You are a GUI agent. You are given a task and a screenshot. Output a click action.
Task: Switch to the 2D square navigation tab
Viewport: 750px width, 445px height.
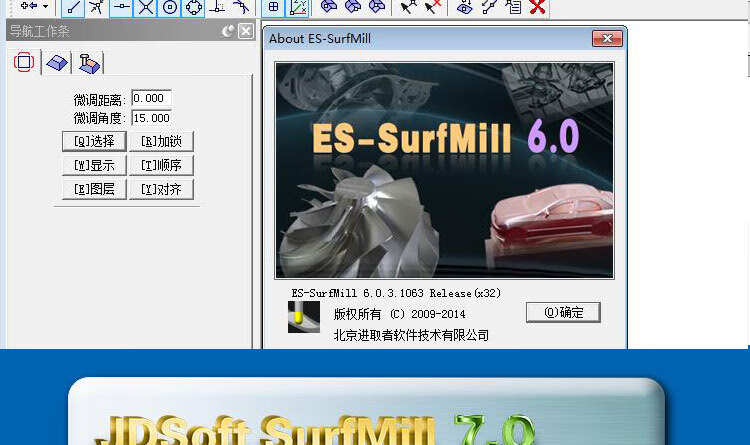coord(24,62)
